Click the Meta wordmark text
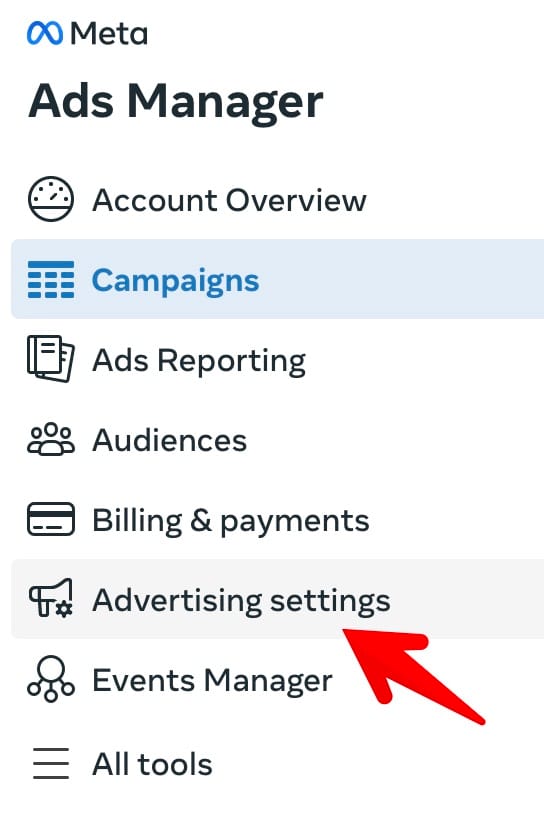 pos(109,34)
